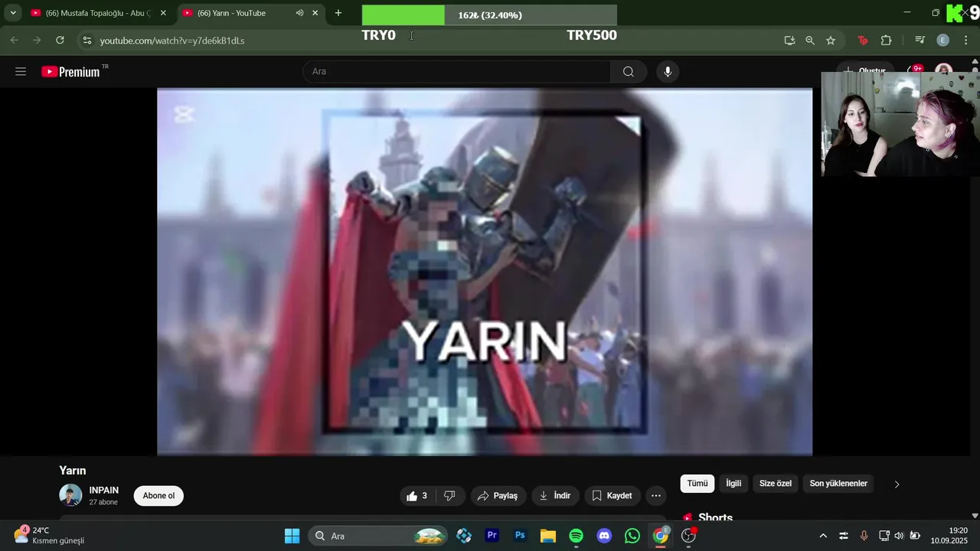
Task: Open a new Chrome tab
Action: pos(338,13)
